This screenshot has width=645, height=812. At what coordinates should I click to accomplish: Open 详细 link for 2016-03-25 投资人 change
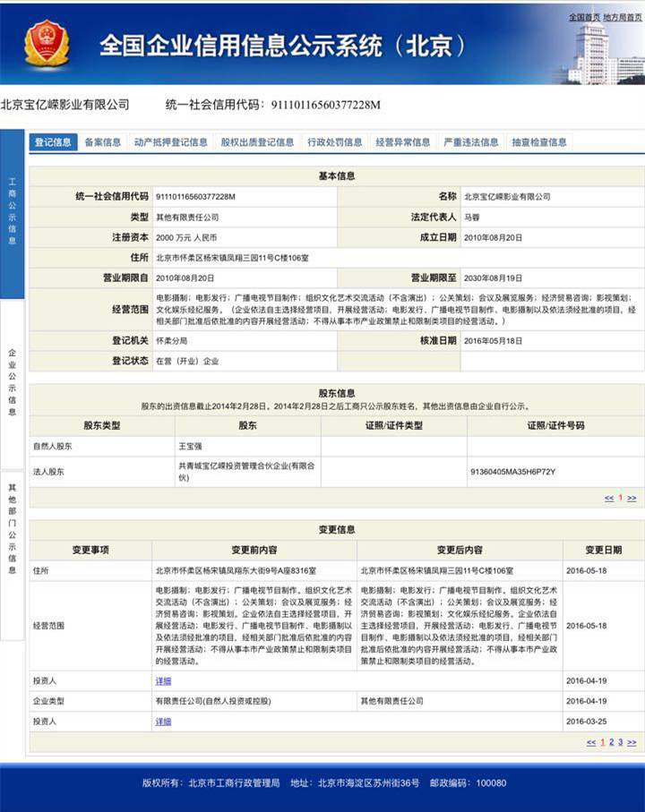(163, 722)
